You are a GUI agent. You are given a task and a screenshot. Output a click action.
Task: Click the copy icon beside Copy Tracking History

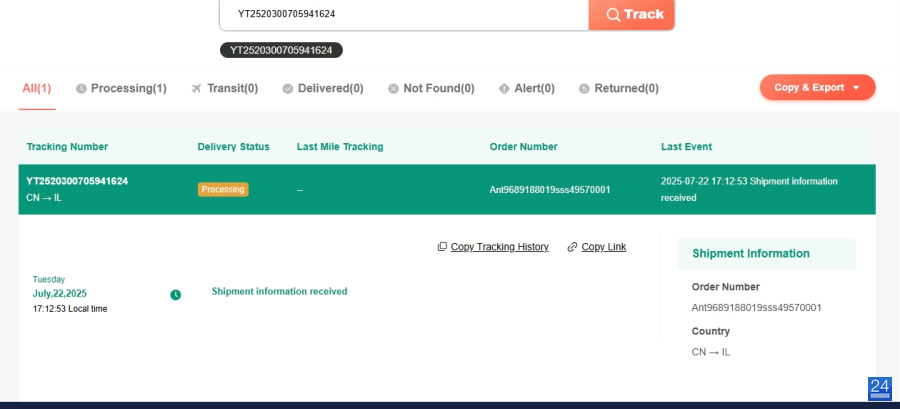tap(442, 247)
